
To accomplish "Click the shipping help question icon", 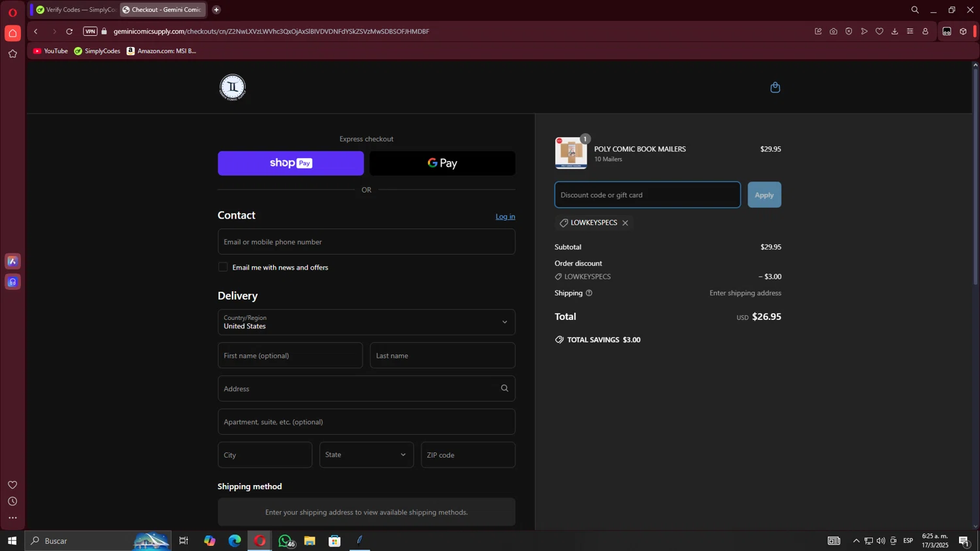I will pos(589,293).
